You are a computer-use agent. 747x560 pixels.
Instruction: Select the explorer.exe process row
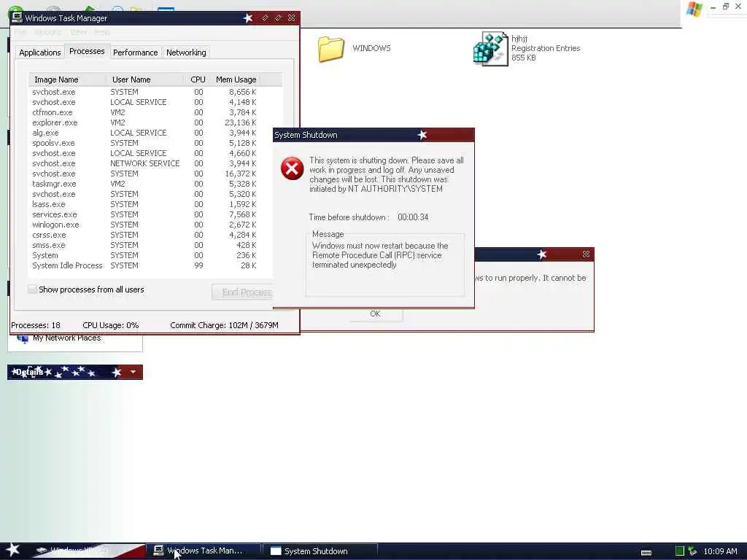144,122
